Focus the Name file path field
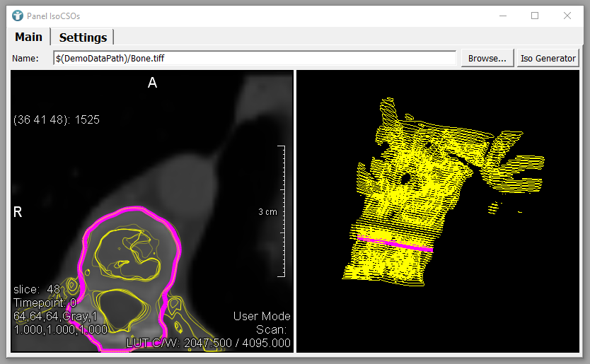The width and height of the screenshot is (590, 364). [x=255, y=59]
